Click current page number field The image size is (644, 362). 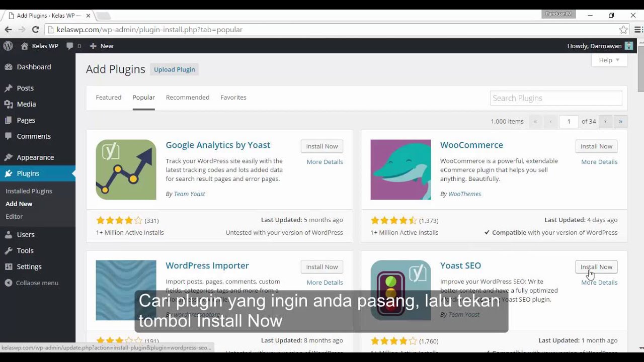pos(569,121)
